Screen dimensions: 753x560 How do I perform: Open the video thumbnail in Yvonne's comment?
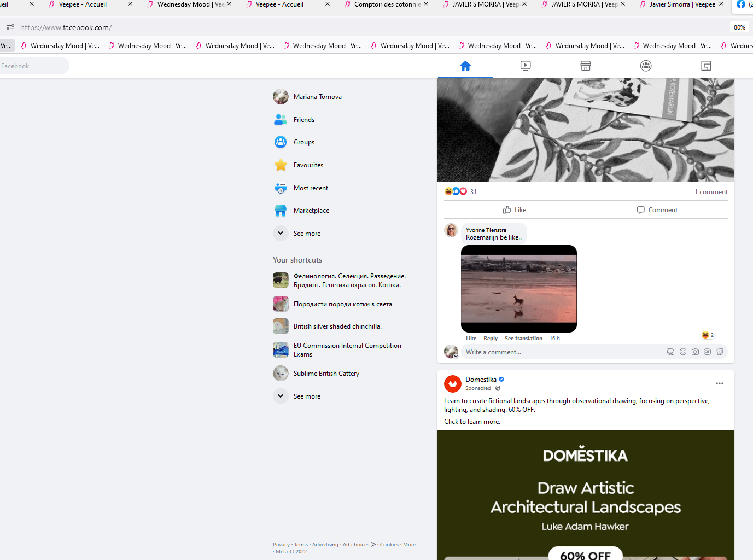click(x=519, y=289)
